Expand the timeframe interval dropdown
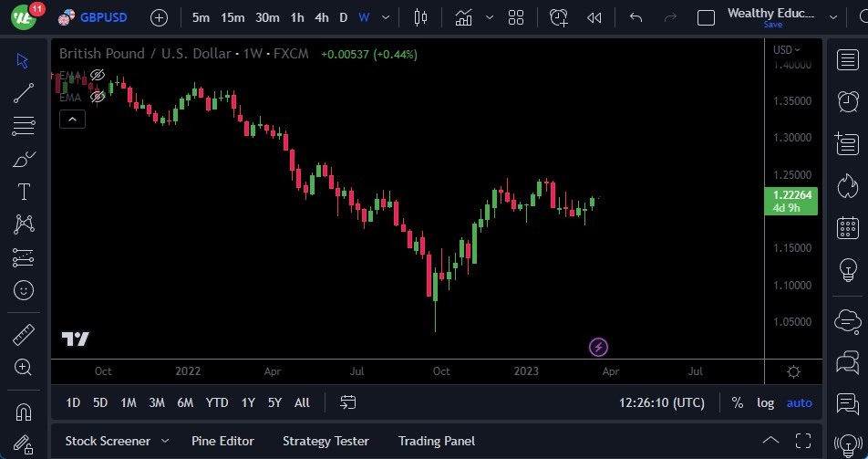 pos(387,17)
